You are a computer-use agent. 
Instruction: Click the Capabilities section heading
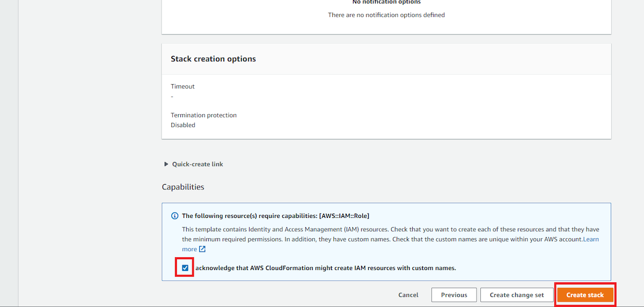point(183,187)
